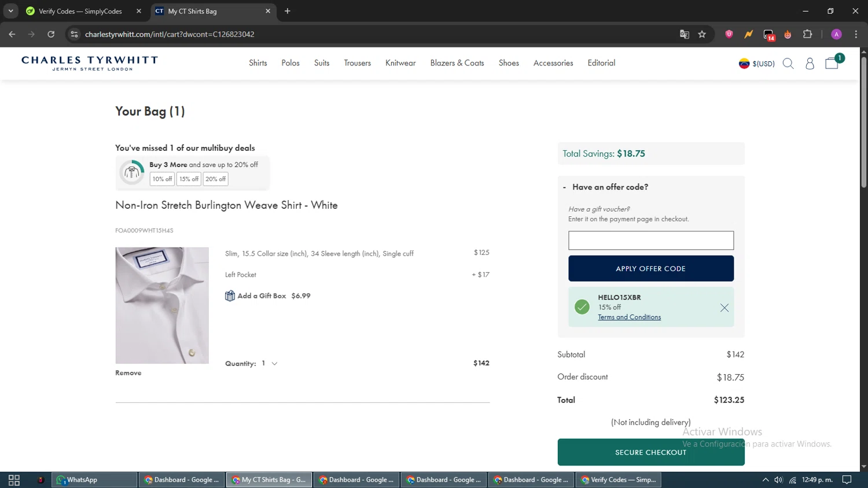
Task: Open the $(USD) currency selector
Action: (x=763, y=64)
